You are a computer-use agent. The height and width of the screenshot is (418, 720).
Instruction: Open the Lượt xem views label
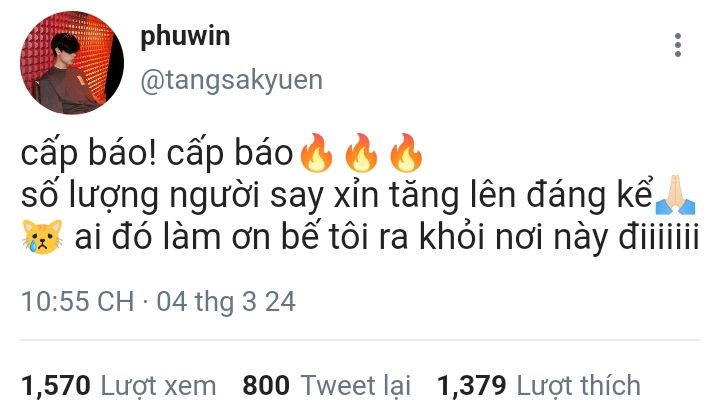click(158, 385)
